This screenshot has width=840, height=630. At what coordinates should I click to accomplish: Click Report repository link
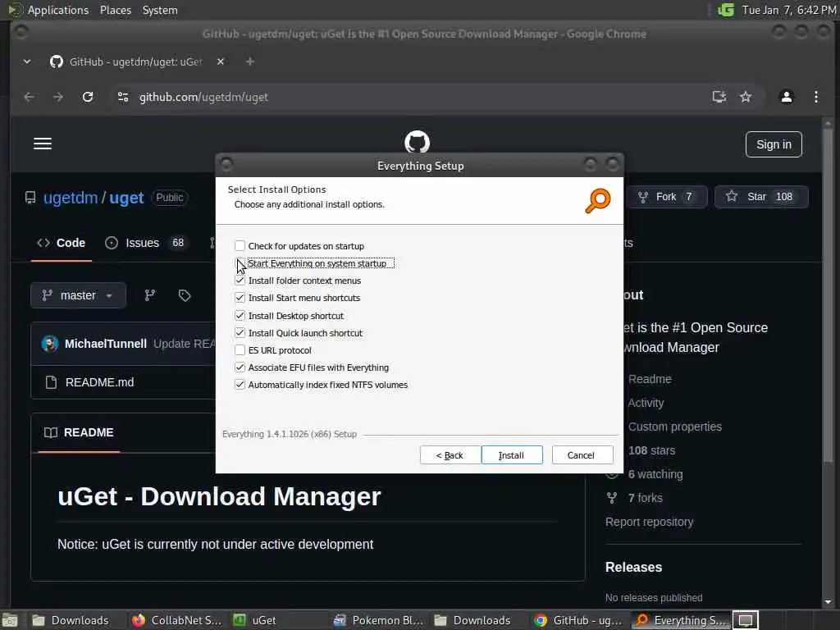(650, 521)
